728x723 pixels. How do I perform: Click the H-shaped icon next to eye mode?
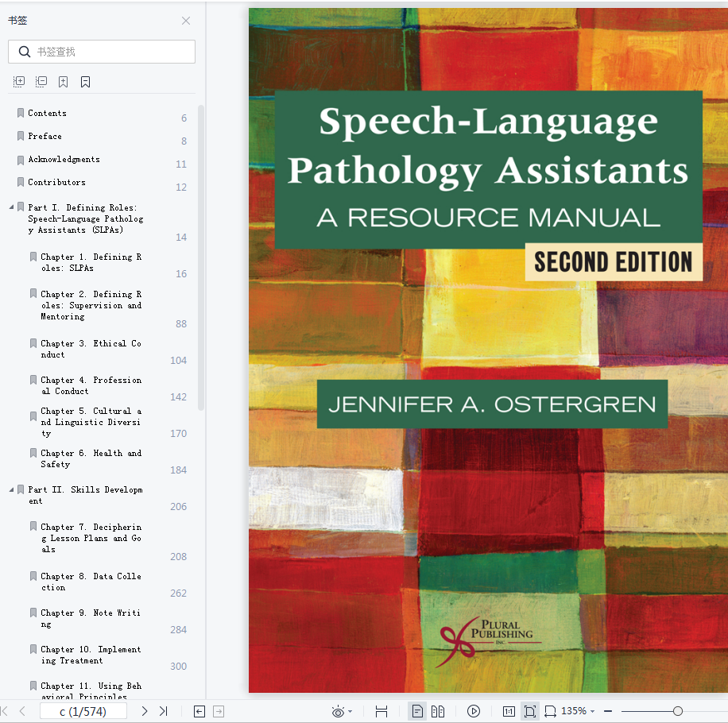coord(381,711)
